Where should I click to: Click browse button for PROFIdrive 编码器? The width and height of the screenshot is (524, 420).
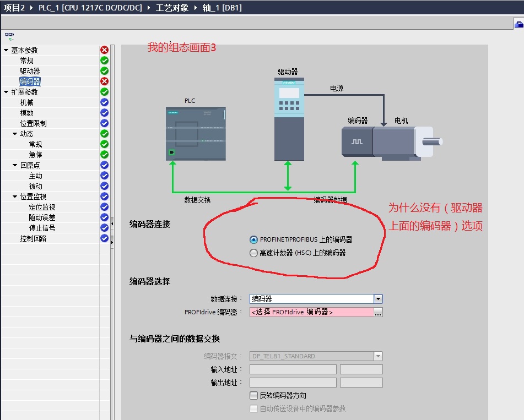[378, 312]
